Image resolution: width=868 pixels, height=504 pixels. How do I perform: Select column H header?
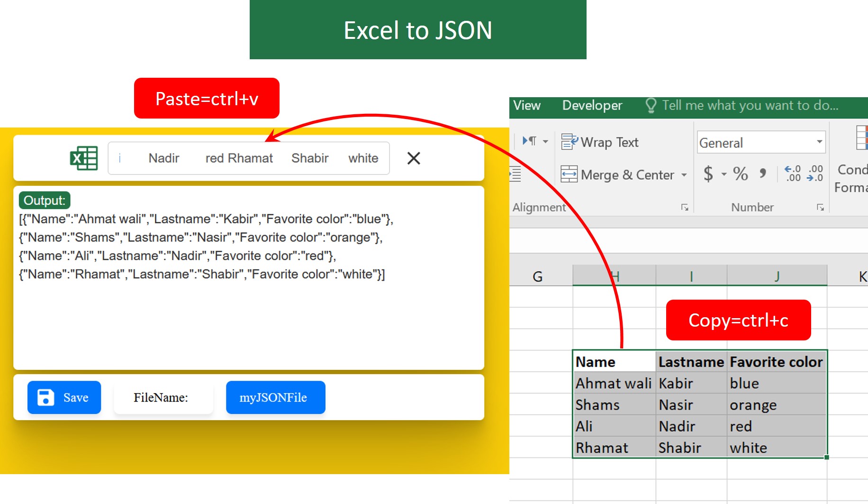click(615, 276)
